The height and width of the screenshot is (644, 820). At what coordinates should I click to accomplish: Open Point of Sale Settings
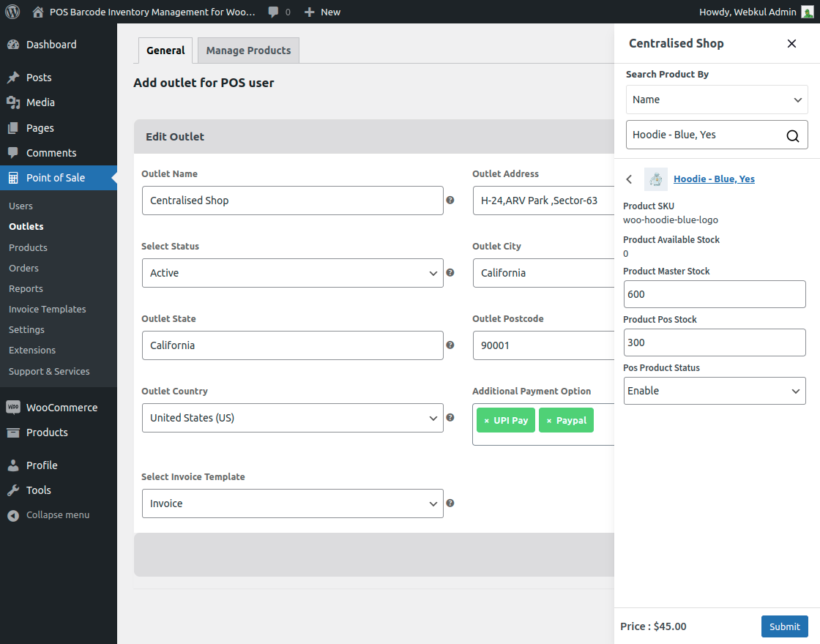point(26,329)
